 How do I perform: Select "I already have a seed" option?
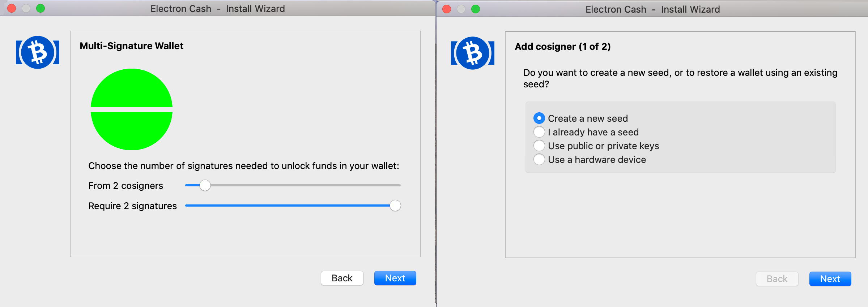click(x=539, y=132)
